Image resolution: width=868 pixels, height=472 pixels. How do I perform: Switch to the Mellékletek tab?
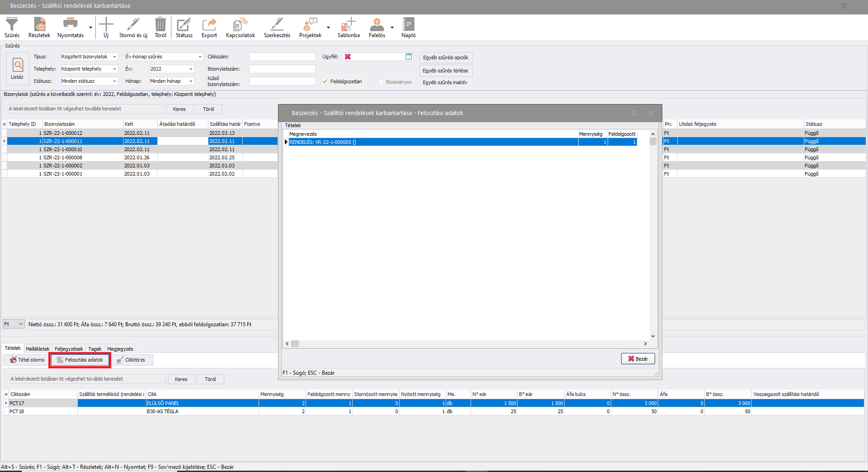pyautogui.click(x=38, y=349)
